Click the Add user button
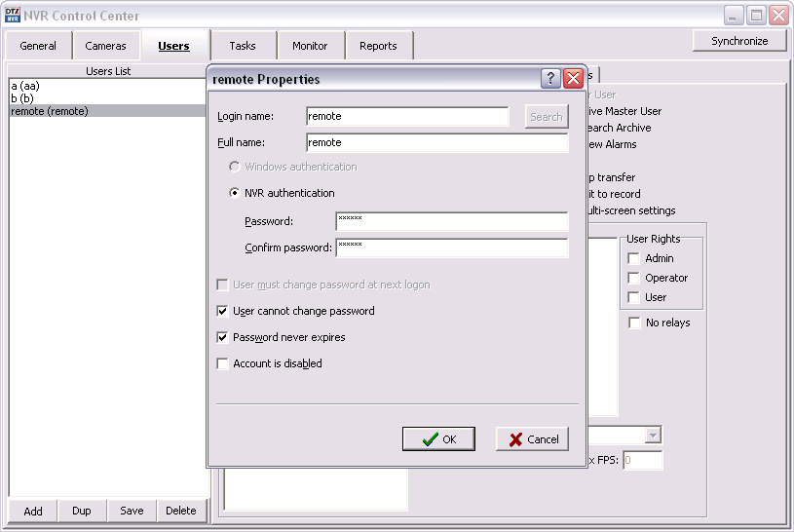 pos(33,511)
